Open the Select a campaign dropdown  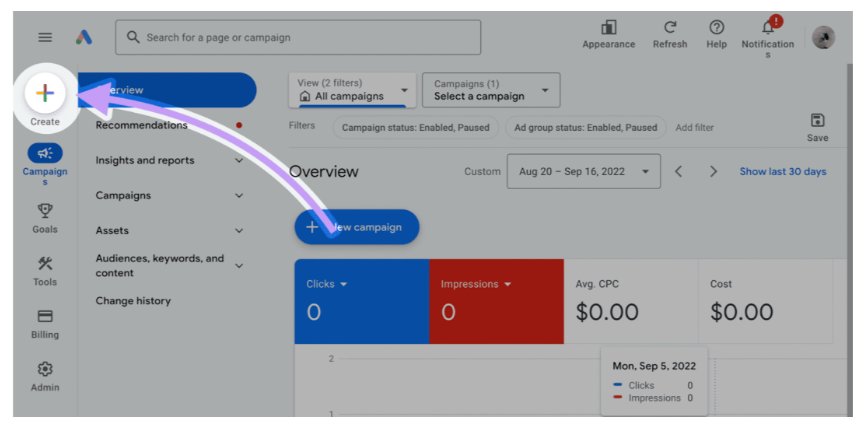coord(490,90)
